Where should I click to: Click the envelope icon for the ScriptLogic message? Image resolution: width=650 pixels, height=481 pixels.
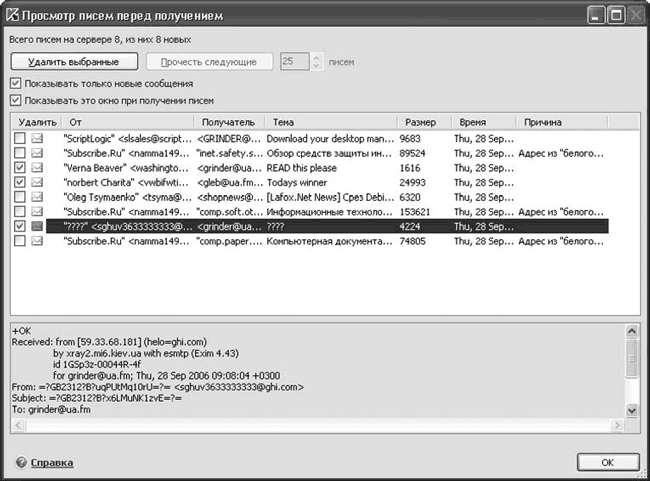tap(37, 138)
